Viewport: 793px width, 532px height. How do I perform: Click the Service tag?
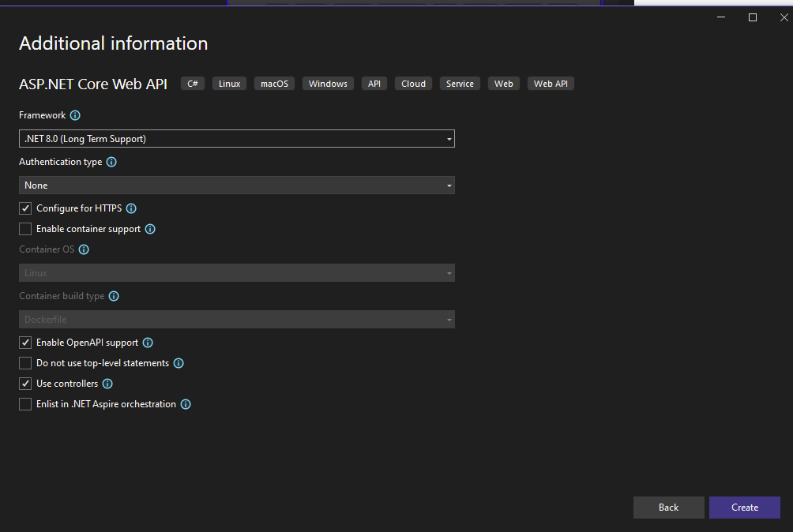[x=460, y=84]
